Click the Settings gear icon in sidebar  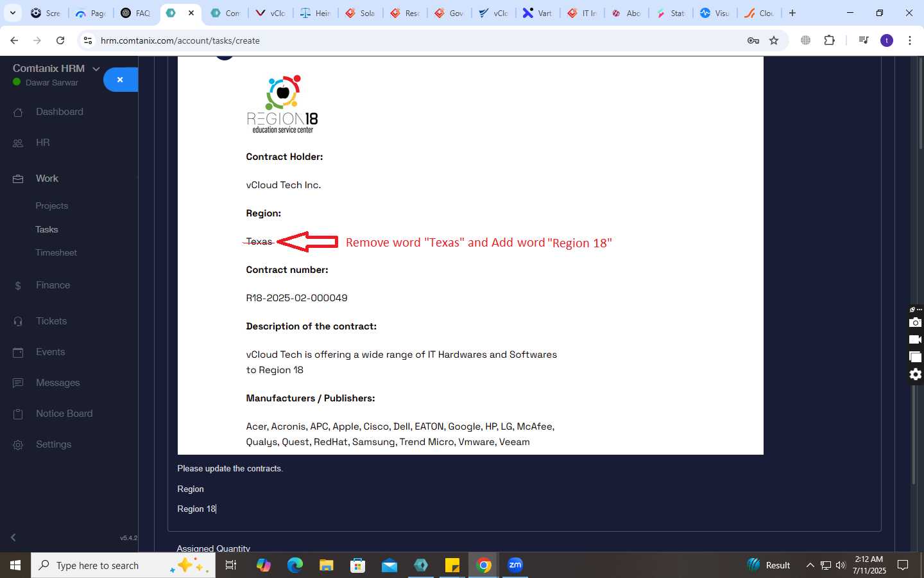[18, 445]
